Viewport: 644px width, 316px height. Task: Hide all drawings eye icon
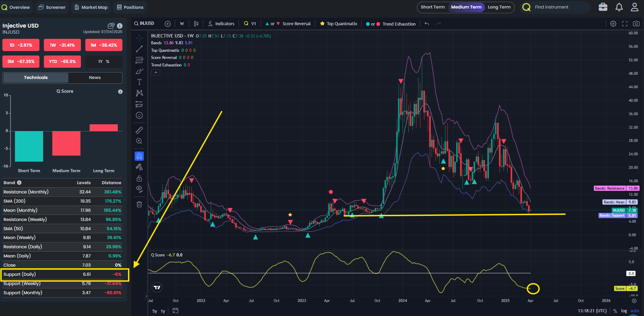[x=139, y=189]
